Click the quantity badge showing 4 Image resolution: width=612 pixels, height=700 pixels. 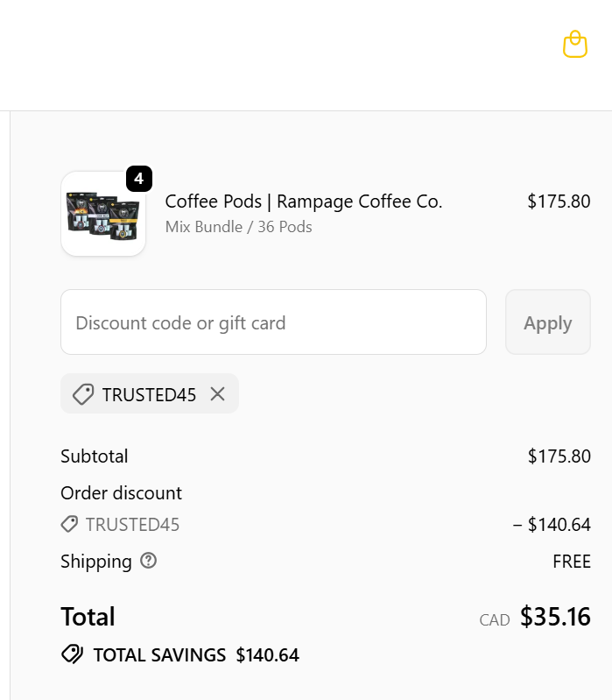click(x=139, y=179)
